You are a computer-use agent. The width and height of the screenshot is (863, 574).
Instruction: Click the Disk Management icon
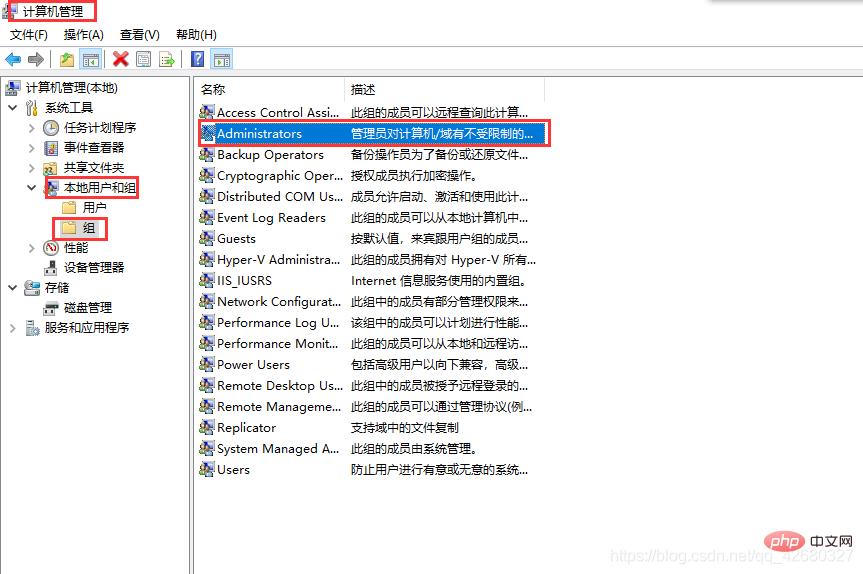coord(51,308)
